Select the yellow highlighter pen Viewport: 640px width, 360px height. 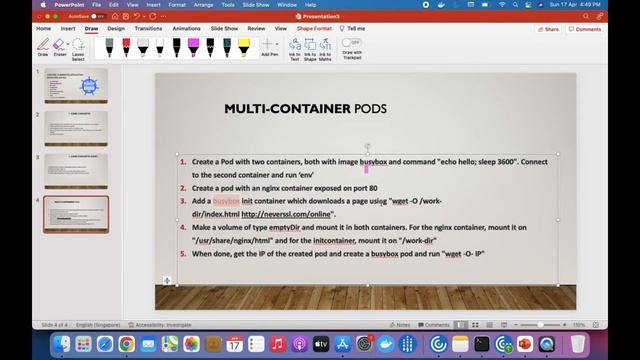[244, 47]
